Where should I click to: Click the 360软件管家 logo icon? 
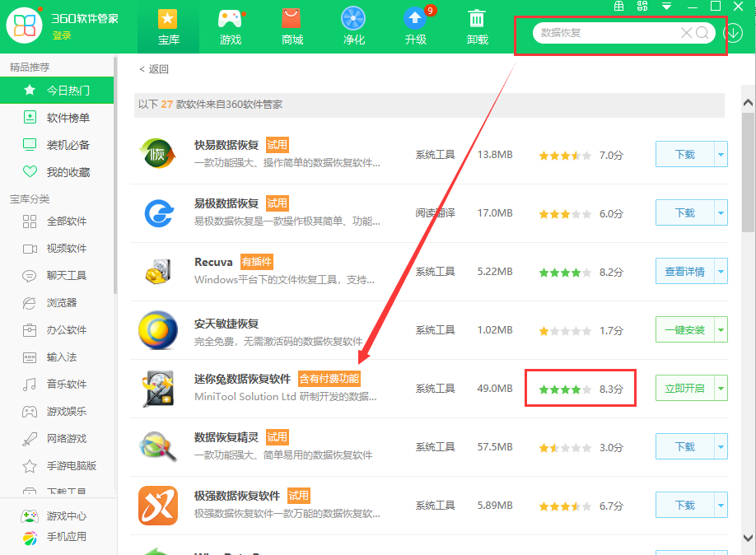(x=24, y=25)
